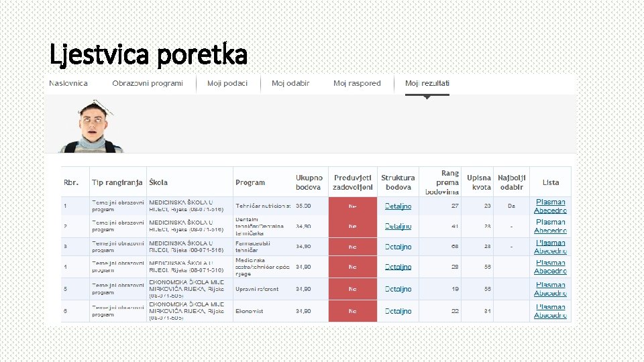Open Plasman list for Tehničar nutricionist
644x362 pixels.
tap(550, 202)
